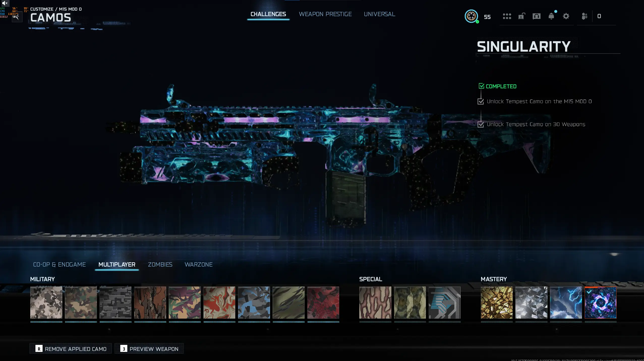Select the gold shattered mastery camo

pos(496,302)
